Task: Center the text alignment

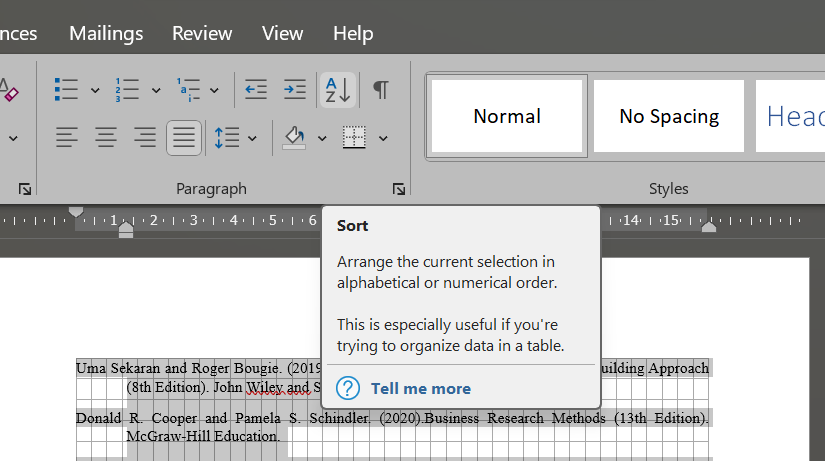Action: (106, 138)
